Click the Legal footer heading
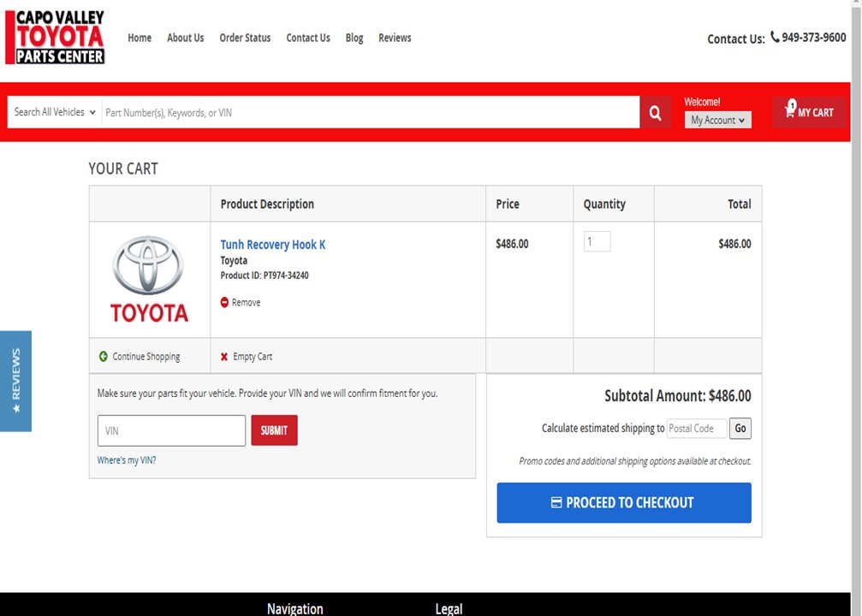Image resolution: width=862 pixels, height=616 pixels. pos(449,608)
